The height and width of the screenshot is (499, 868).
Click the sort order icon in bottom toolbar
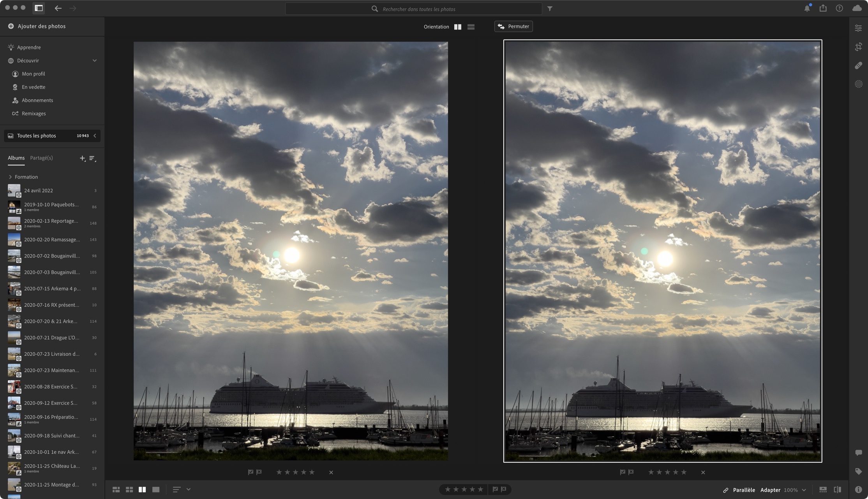pos(176,490)
